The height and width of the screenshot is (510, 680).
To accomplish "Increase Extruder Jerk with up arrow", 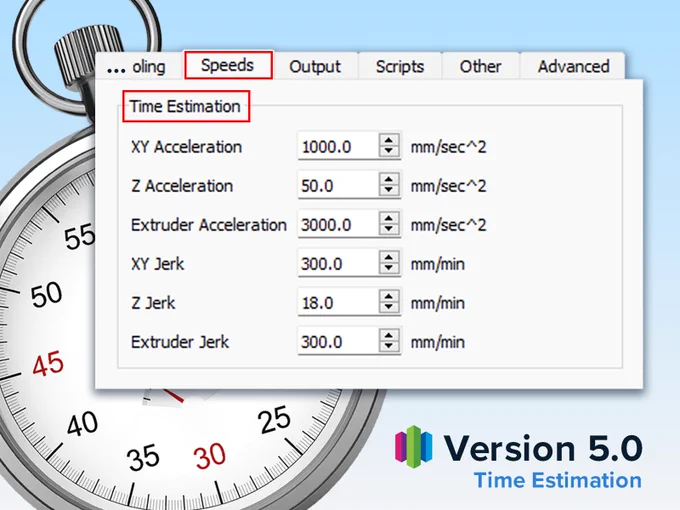I will tap(389, 335).
